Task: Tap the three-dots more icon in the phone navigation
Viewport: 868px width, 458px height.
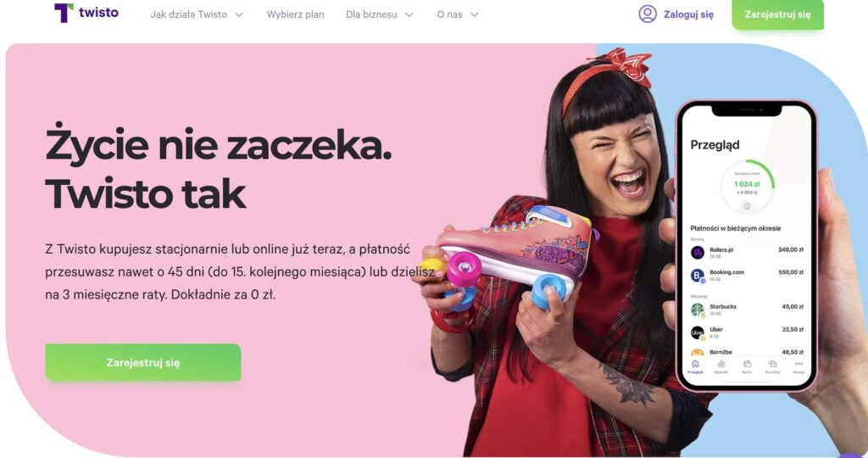Action: [x=798, y=364]
